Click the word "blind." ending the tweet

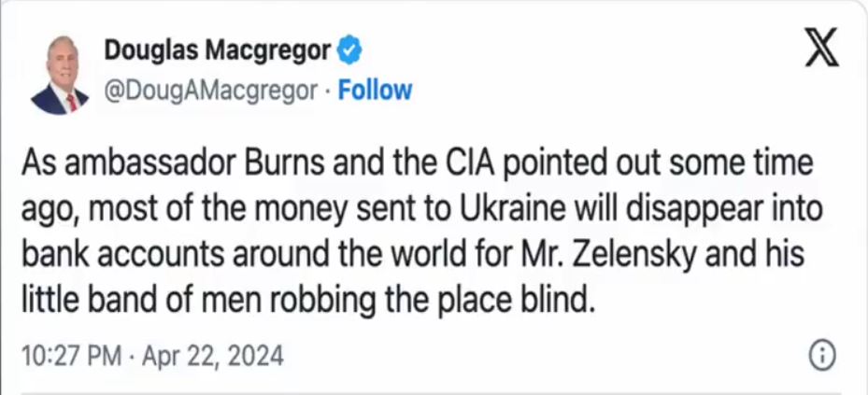(557, 298)
